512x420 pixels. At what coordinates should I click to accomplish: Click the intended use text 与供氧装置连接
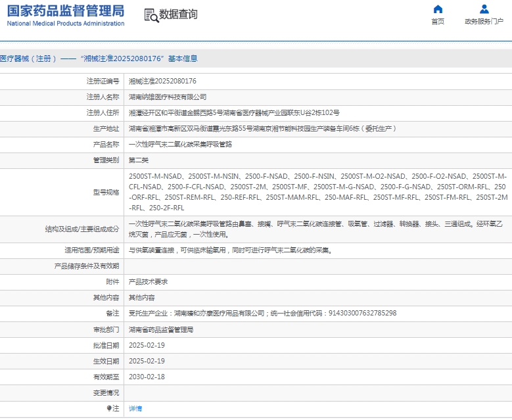pyautogui.click(x=231, y=250)
